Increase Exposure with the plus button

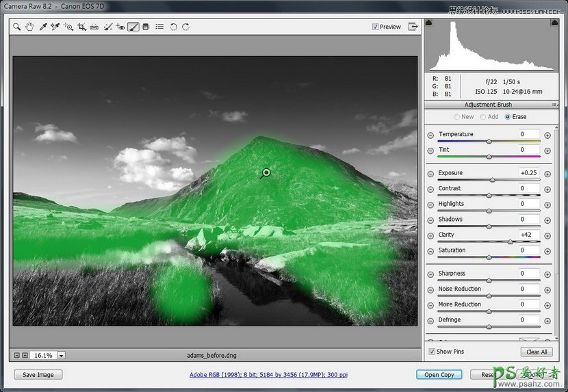[547, 174]
